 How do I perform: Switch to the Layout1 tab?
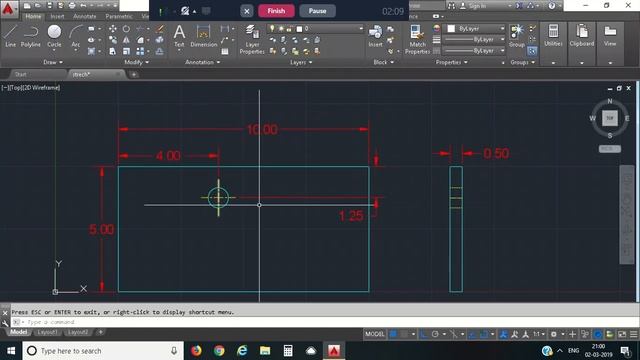click(48, 332)
